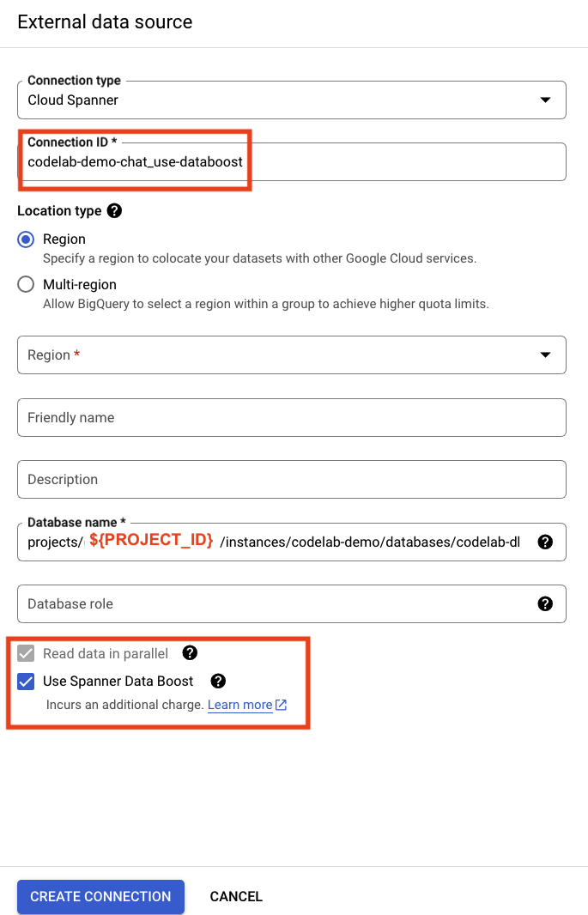Toggle the Read data in parallel checkbox
This screenshot has height=915, width=588.
26,653
